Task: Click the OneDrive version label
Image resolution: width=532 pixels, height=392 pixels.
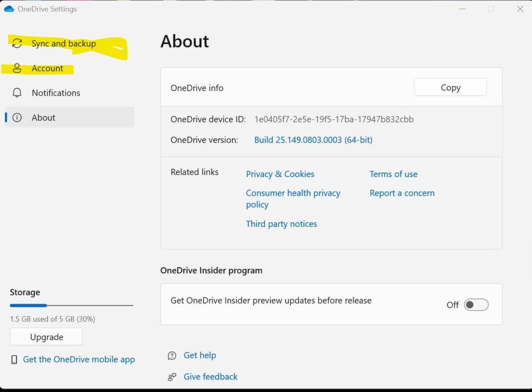Action: pos(204,140)
